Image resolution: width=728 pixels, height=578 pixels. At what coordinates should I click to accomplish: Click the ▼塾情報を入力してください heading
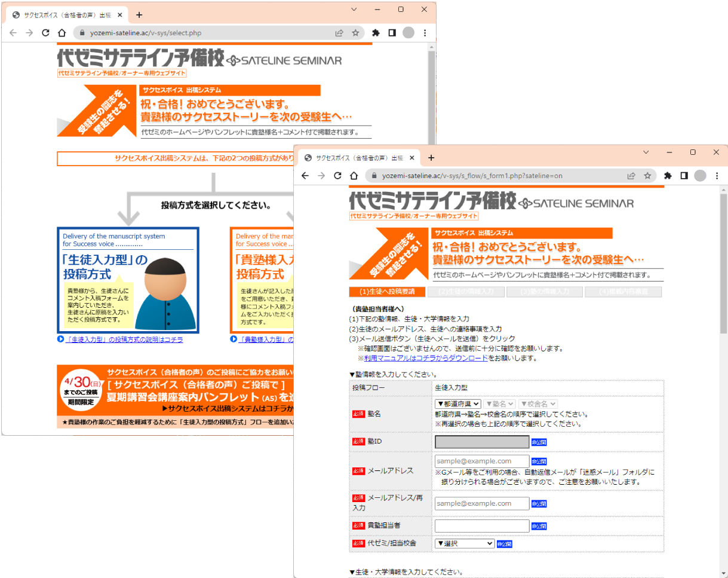(395, 375)
